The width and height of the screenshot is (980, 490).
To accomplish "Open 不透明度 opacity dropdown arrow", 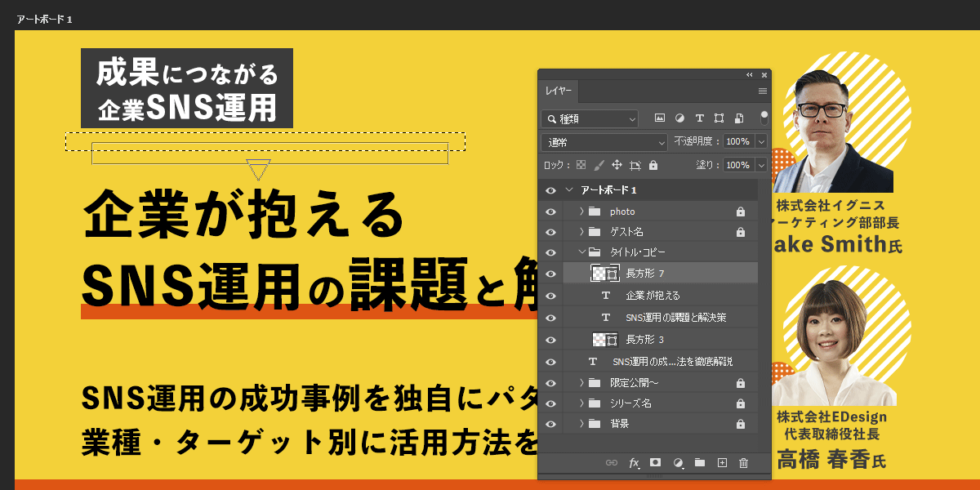I will [761, 142].
